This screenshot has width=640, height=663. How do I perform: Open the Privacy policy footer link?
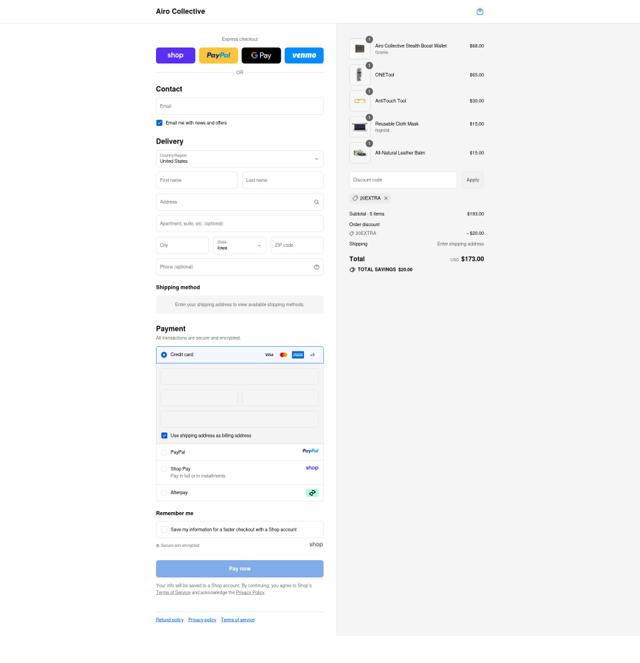point(202,620)
